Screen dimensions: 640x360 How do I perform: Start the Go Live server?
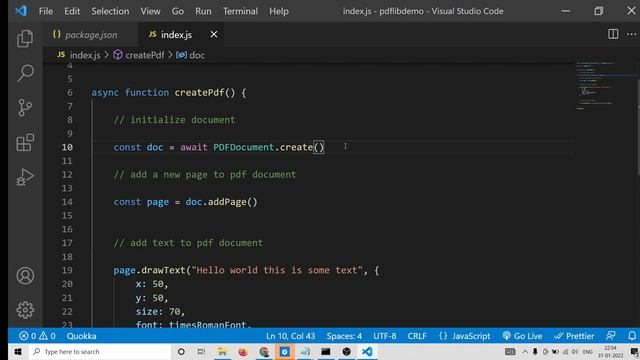(x=522, y=336)
